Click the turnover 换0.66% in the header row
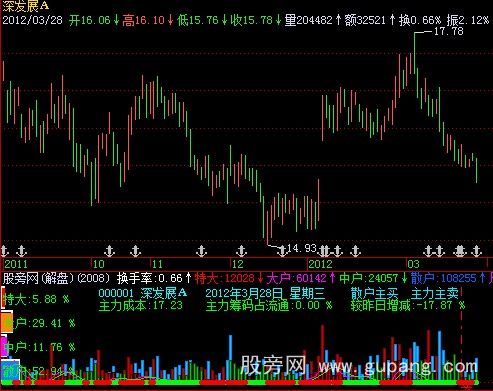 click(x=420, y=20)
